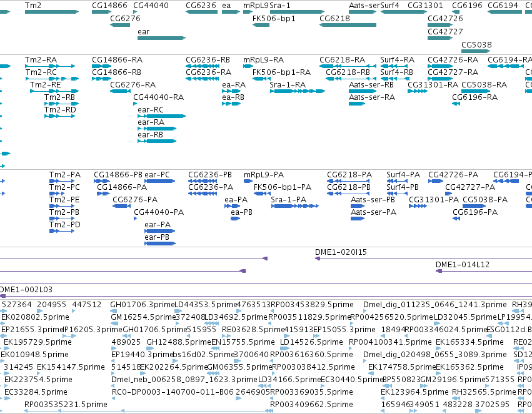Select the ea-PB protein feature
This screenshot has height=414, width=532.
coord(235,219)
